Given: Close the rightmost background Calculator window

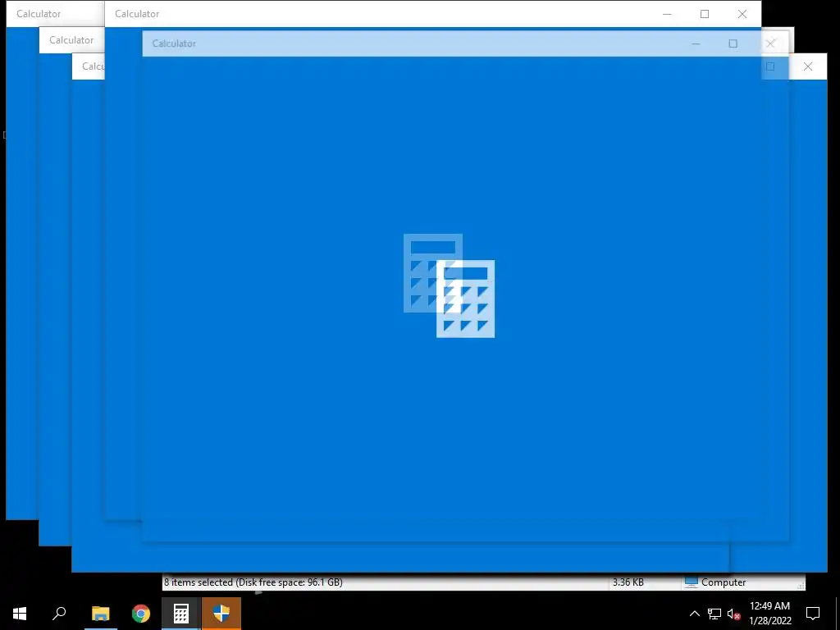Looking at the screenshot, I should (808, 66).
